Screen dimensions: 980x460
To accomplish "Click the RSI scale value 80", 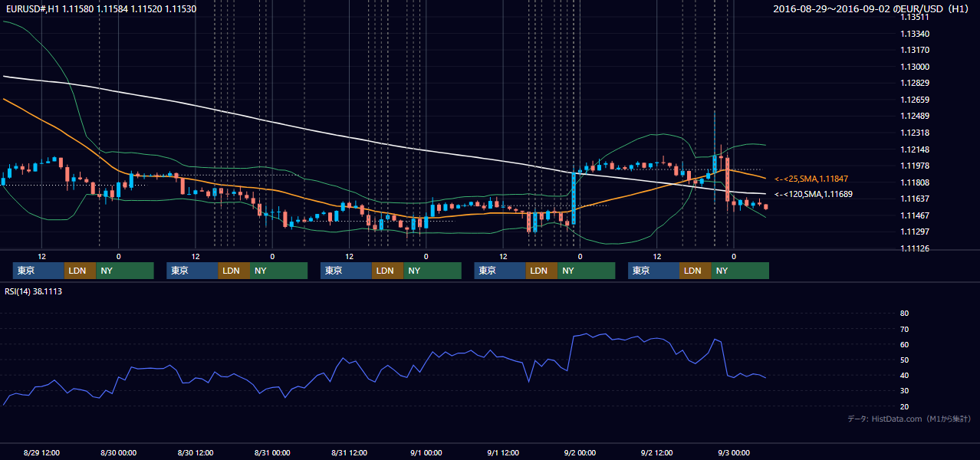I will (x=904, y=314).
